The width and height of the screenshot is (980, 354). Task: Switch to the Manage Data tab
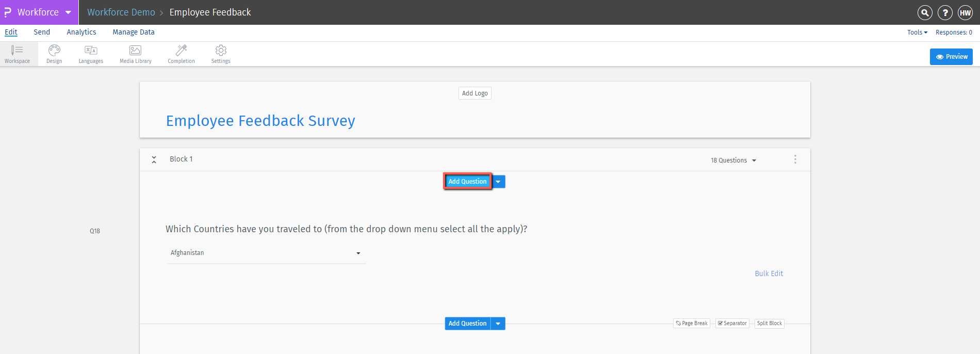(x=134, y=32)
